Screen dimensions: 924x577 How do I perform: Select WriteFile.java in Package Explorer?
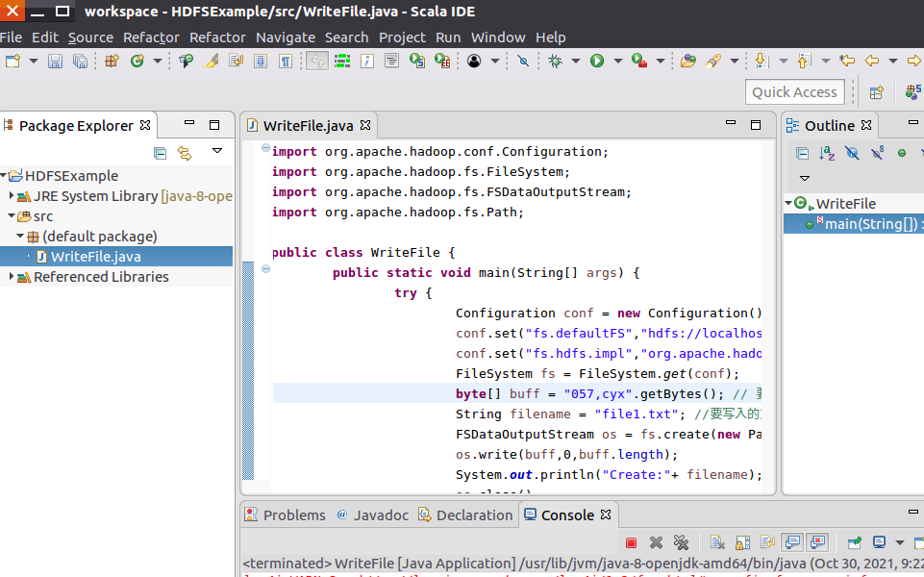tap(95, 257)
